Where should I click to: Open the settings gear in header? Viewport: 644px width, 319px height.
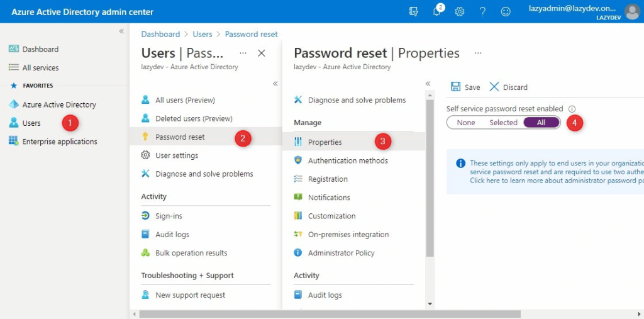460,11
